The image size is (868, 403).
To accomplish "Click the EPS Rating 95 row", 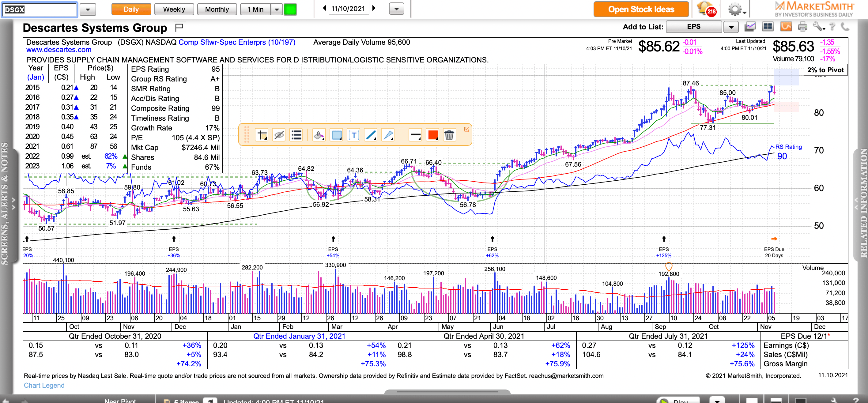I will point(175,69).
